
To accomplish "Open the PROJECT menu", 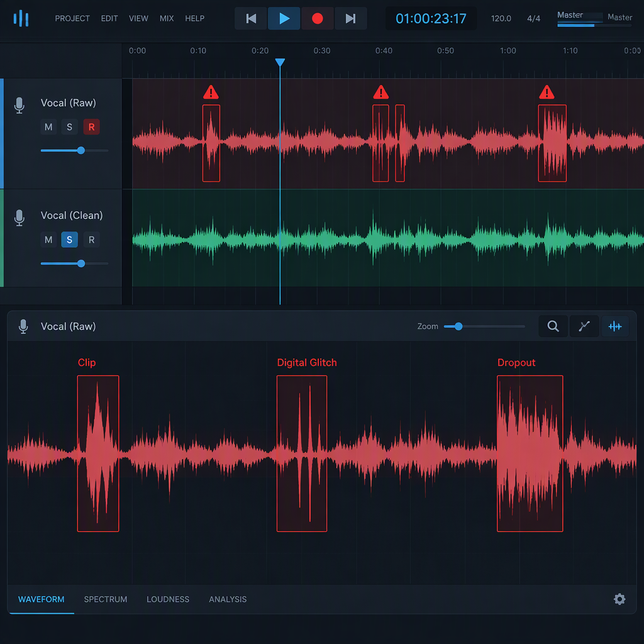I will (72, 18).
